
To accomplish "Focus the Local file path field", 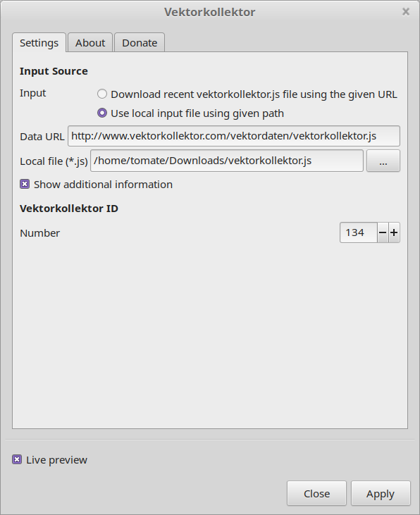I will pyautogui.click(x=227, y=161).
